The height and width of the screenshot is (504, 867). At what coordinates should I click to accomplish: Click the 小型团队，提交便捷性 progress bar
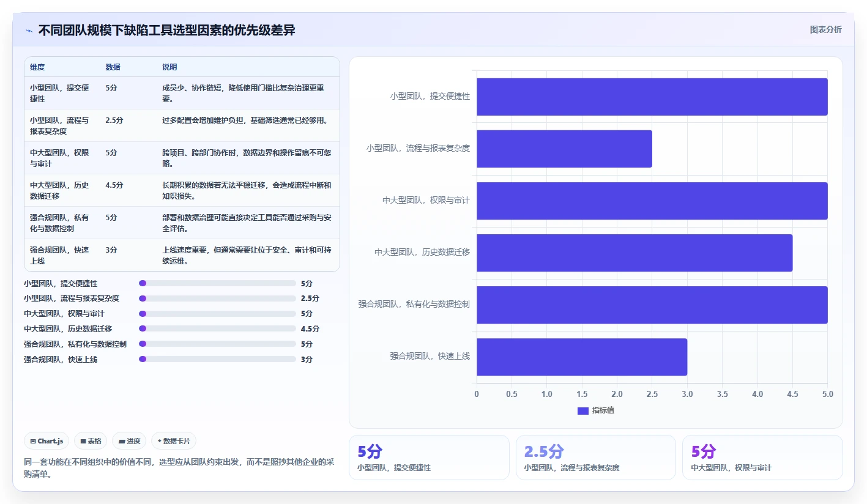click(x=217, y=283)
